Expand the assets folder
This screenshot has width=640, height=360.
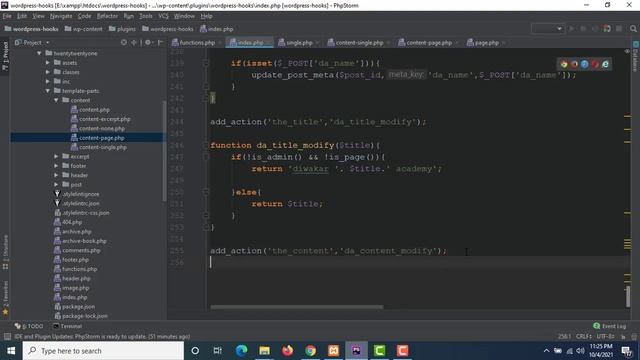coord(48,63)
